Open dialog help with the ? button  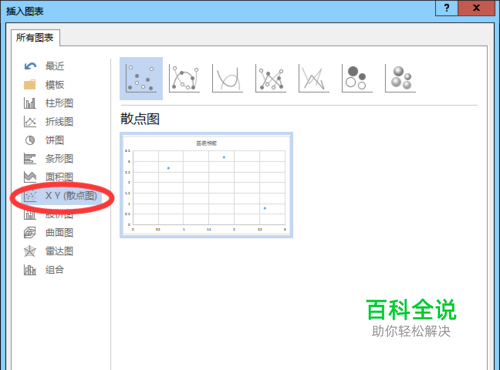pyautogui.click(x=447, y=8)
